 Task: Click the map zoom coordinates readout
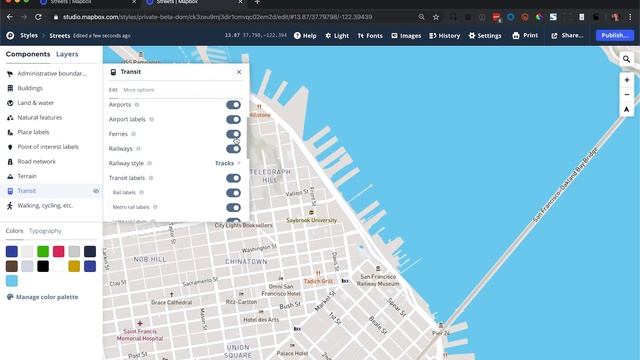pos(256,36)
